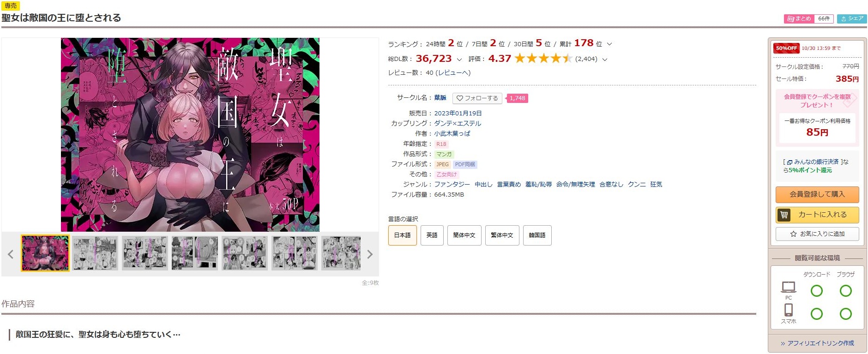Open the 言葉責め genre tag
The width and height of the screenshot is (868, 354).
[x=509, y=184]
